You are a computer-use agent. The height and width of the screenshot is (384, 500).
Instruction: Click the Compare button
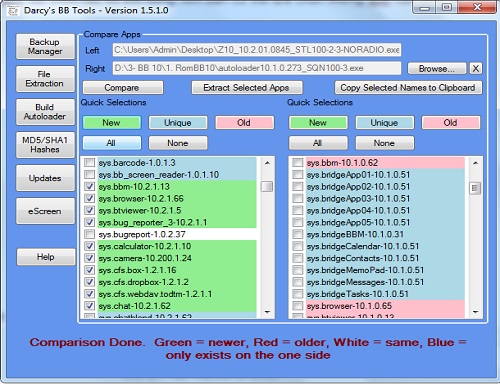pyautogui.click(x=123, y=88)
